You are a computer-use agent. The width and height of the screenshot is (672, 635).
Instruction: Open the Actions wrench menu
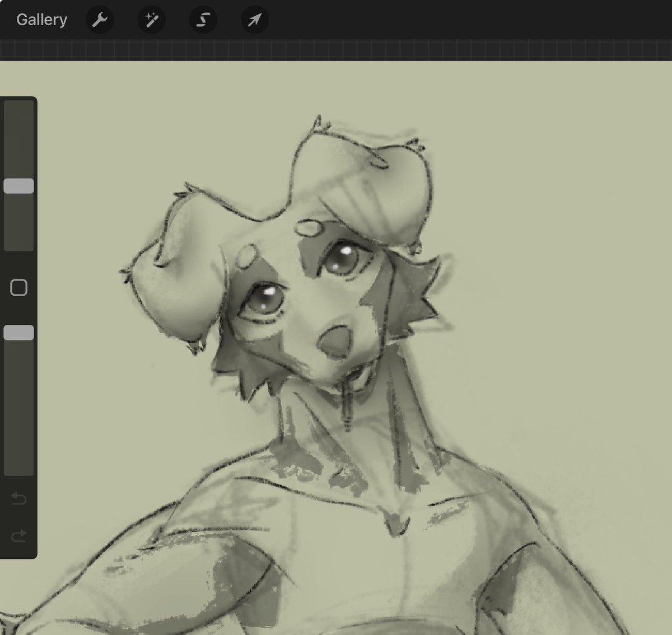pos(100,20)
